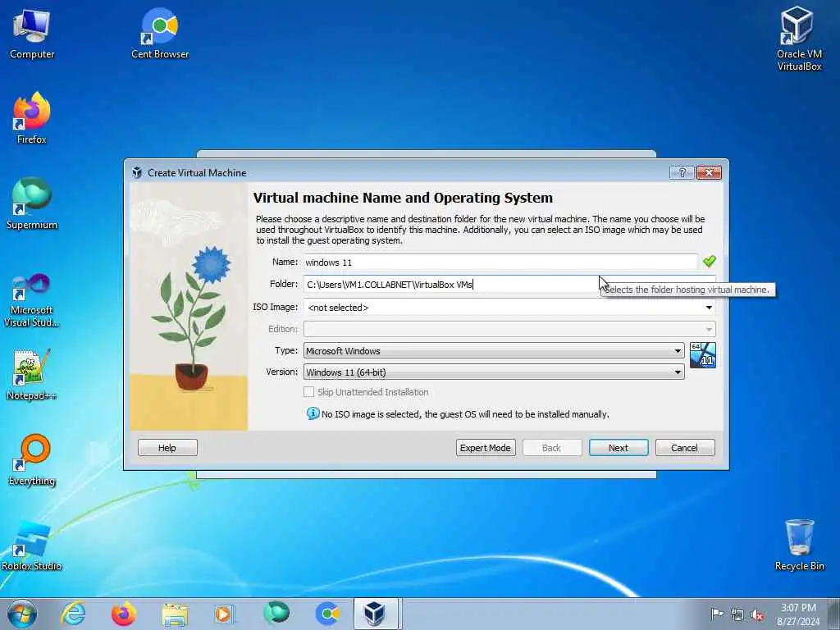Viewport: 840px width, 630px height.
Task: Click the Name field containing windows 11
Action: tap(500, 262)
